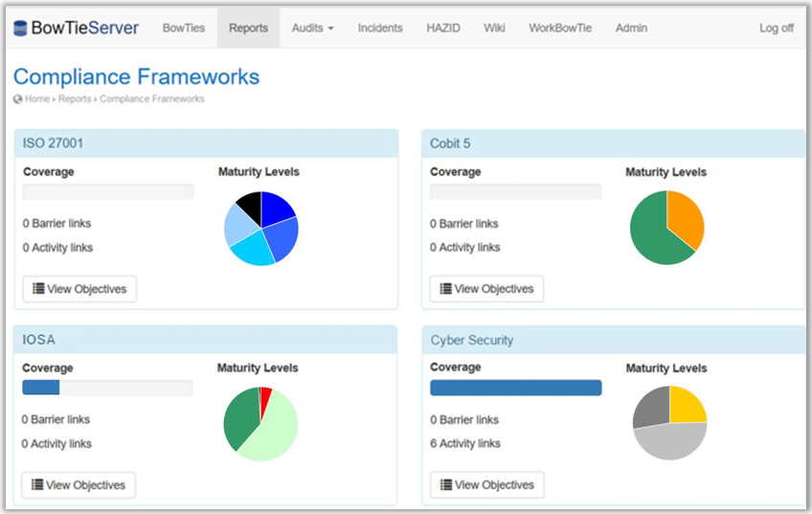Open the Reports menu item

tap(248, 28)
